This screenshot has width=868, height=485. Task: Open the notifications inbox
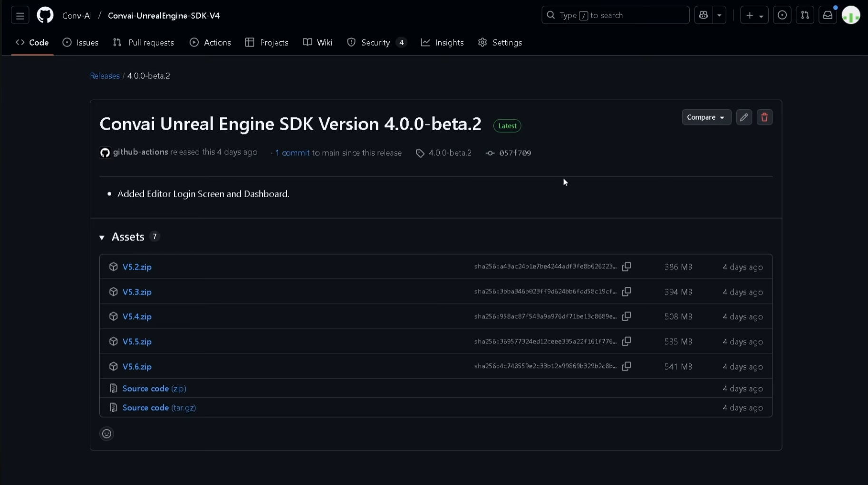(828, 15)
